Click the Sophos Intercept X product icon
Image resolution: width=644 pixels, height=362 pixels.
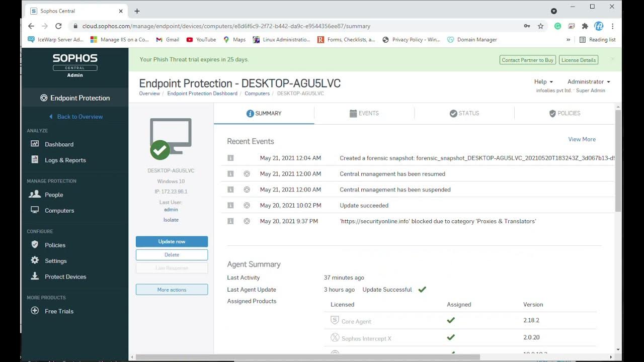coord(335,337)
